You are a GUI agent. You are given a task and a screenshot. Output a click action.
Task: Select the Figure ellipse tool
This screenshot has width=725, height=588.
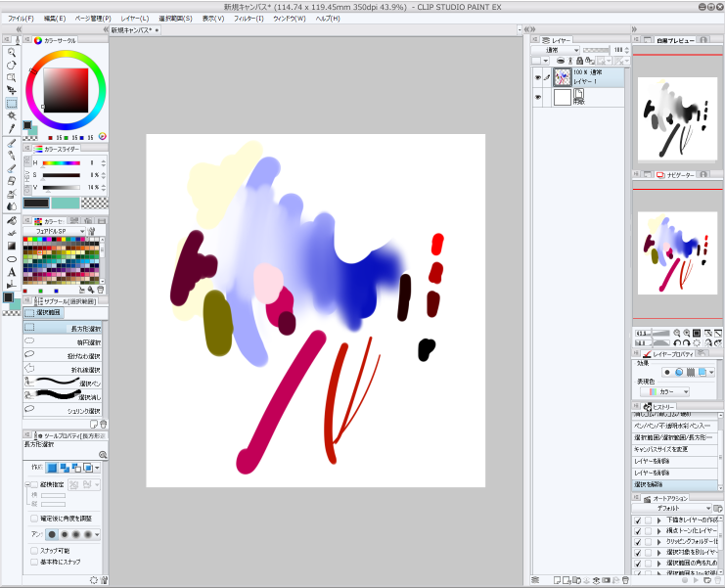coord(11,258)
